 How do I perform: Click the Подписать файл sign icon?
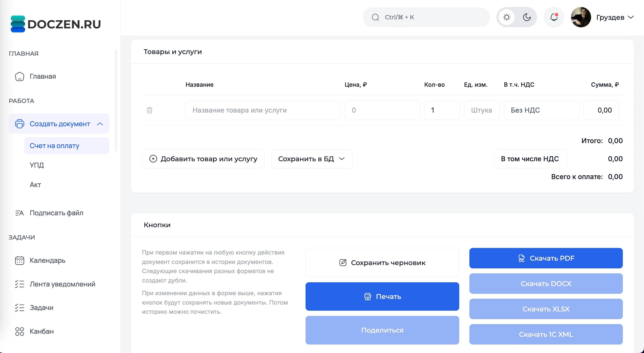20,213
